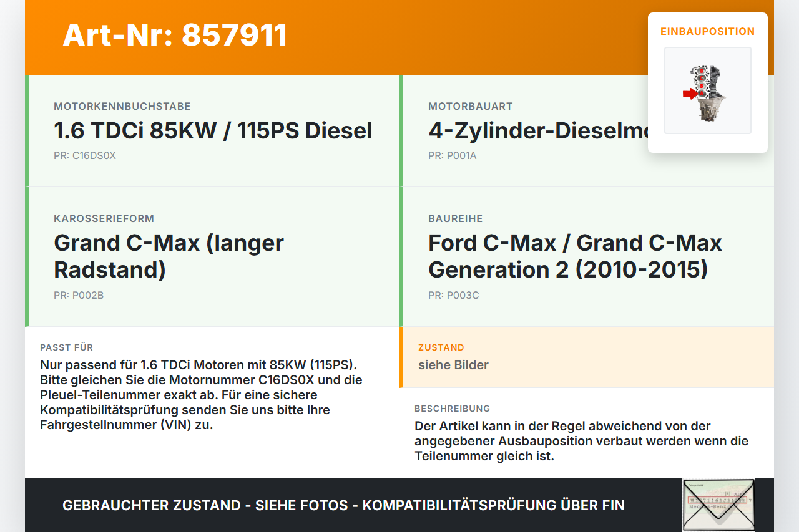Click the Beschreibung label
Screen dimensions: 799x532
tap(453, 409)
